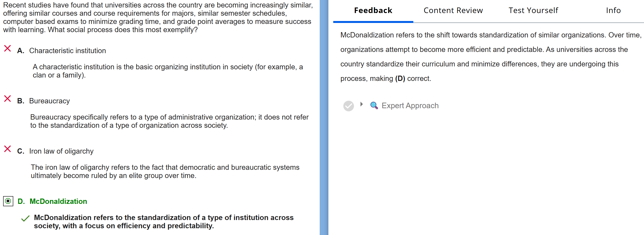Click the green checkmark under McDonaldization
The width and height of the screenshot is (644, 235).
[x=25, y=219]
